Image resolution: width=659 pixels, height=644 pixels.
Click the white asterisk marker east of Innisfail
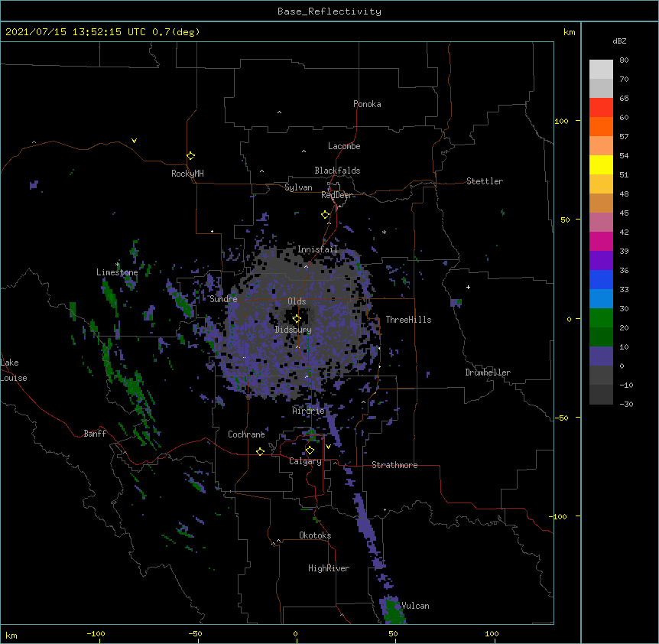[384, 232]
